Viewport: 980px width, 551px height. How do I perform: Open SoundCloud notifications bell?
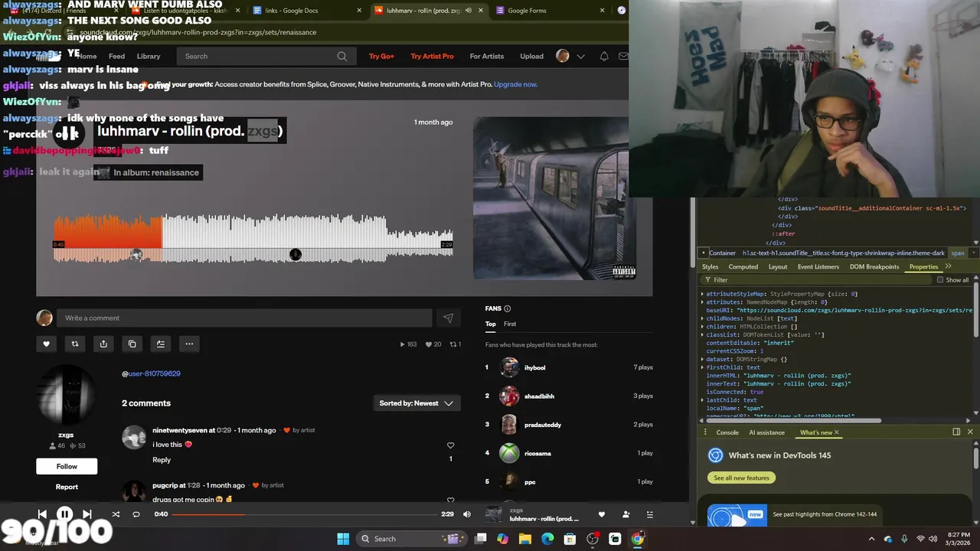[604, 56]
